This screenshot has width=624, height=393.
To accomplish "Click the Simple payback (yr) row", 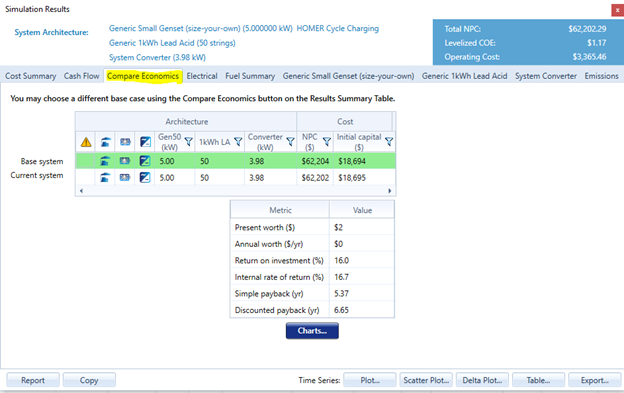I will coord(312,294).
